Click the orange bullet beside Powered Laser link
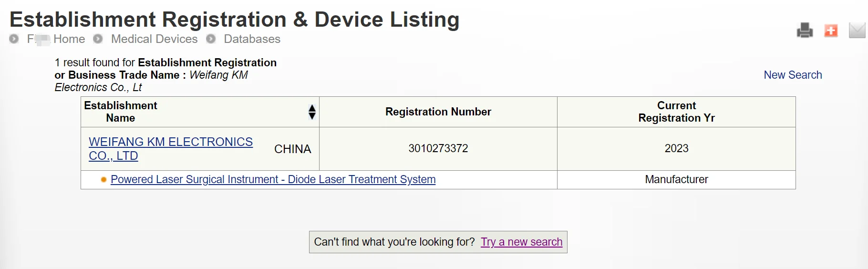The image size is (868, 269). pos(103,180)
